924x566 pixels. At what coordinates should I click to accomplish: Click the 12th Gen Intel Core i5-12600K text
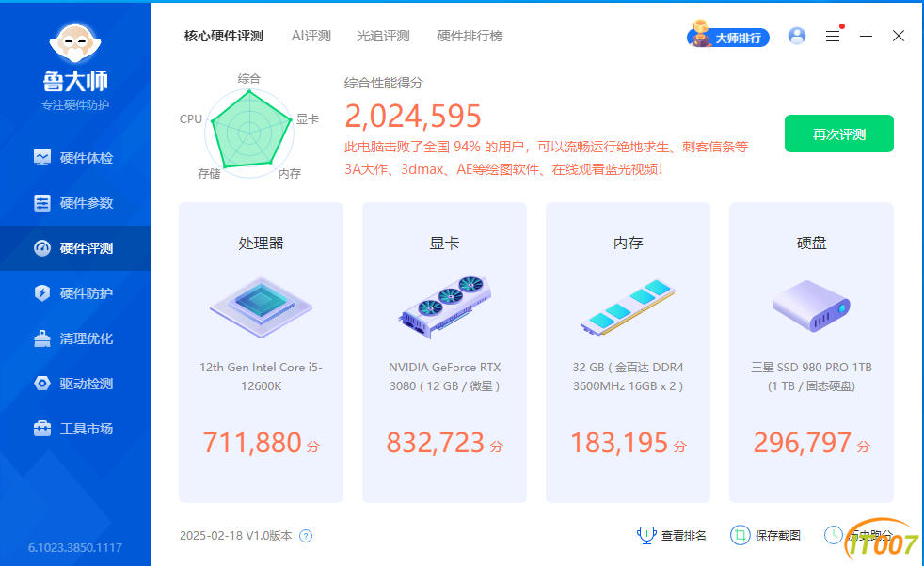(x=261, y=376)
